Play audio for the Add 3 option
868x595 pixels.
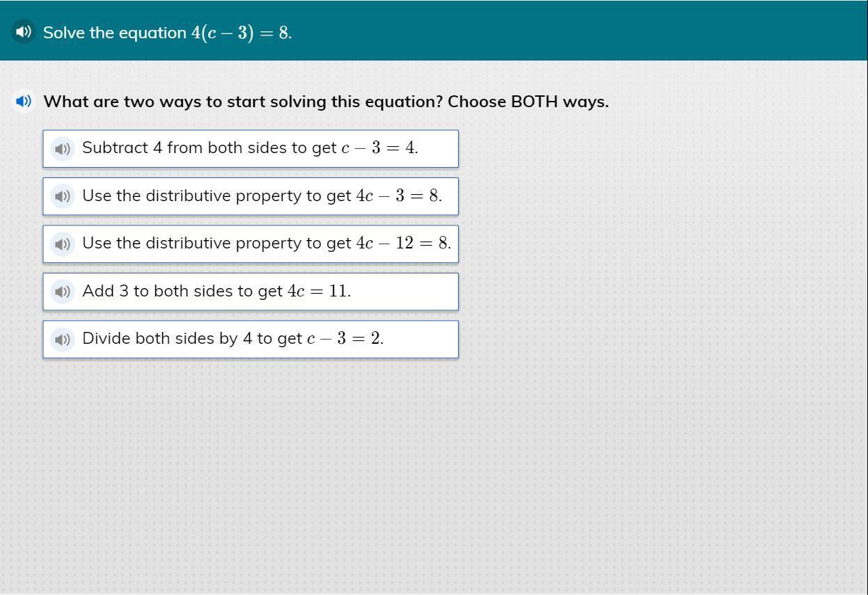[x=63, y=292]
